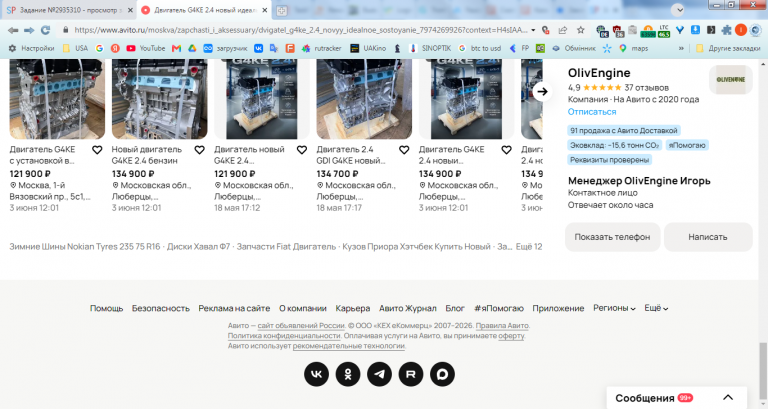Select the Двигатель G4KE 2.4 новый tab

pyautogui.click(x=205, y=10)
